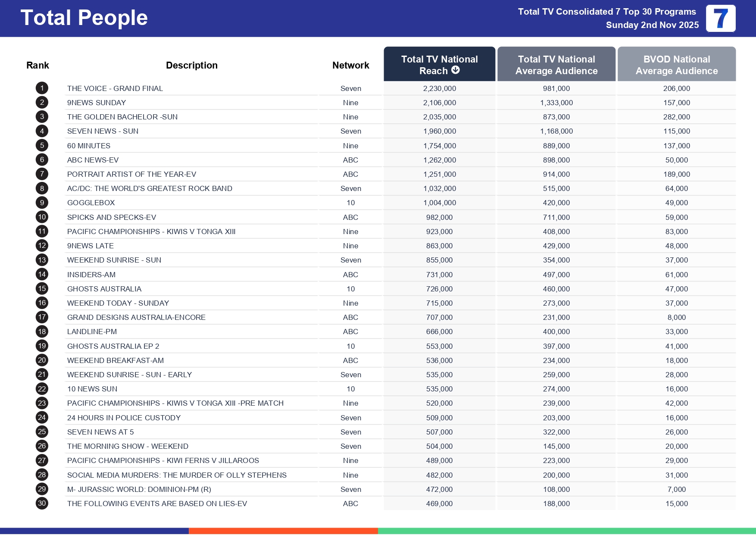
Task: Click the green segment of footer bar
Action: [x=567, y=531]
